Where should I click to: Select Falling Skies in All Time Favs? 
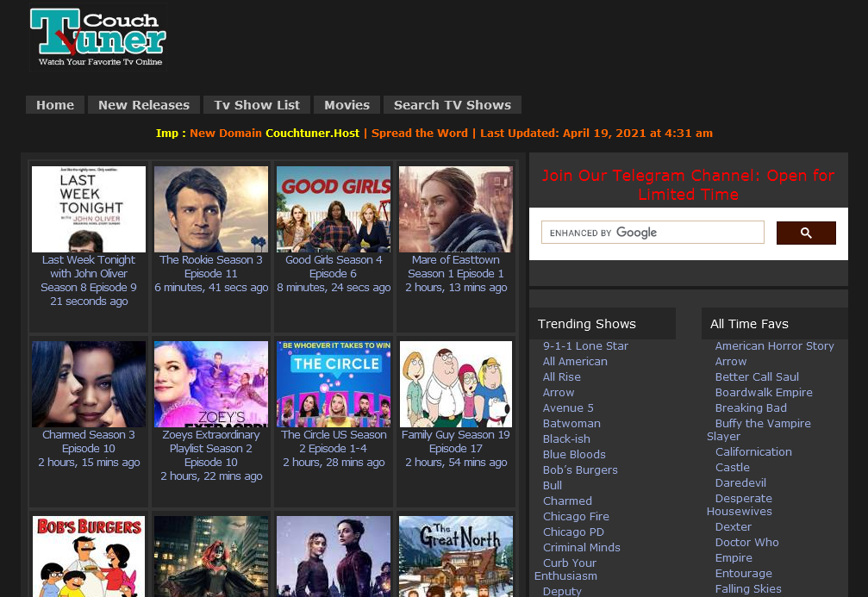(x=748, y=588)
